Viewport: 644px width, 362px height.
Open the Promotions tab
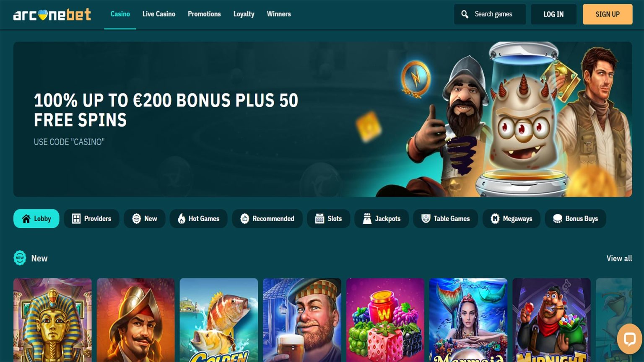[x=204, y=14]
